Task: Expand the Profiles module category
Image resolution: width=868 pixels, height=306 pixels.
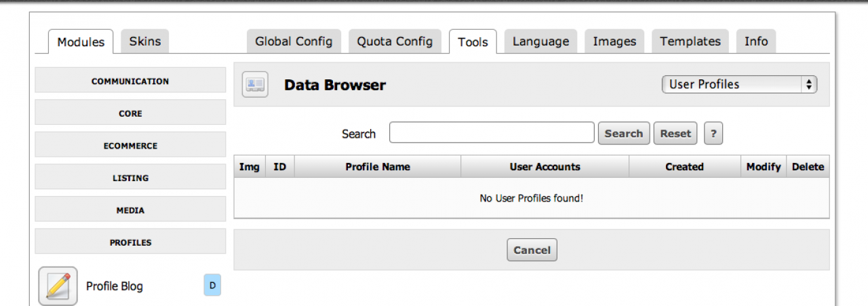Action: click(x=130, y=242)
